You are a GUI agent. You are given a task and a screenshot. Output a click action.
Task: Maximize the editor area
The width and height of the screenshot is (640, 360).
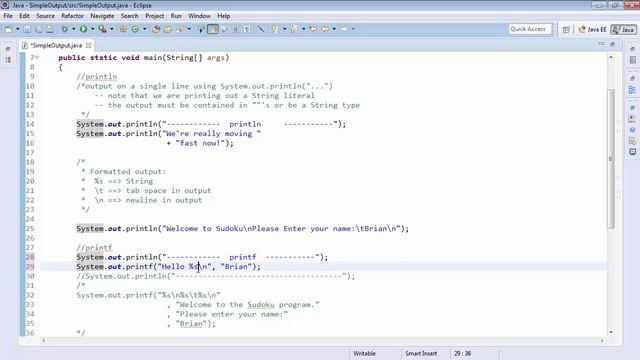(x=612, y=44)
